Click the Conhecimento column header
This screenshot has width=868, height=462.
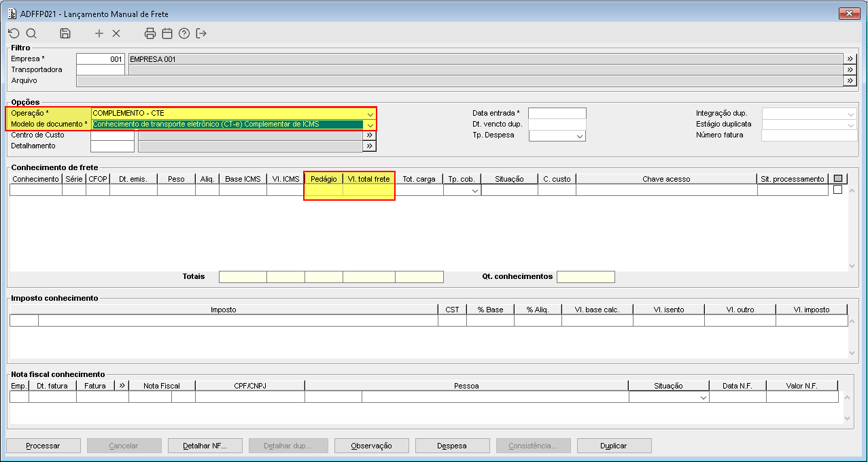tap(36, 179)
